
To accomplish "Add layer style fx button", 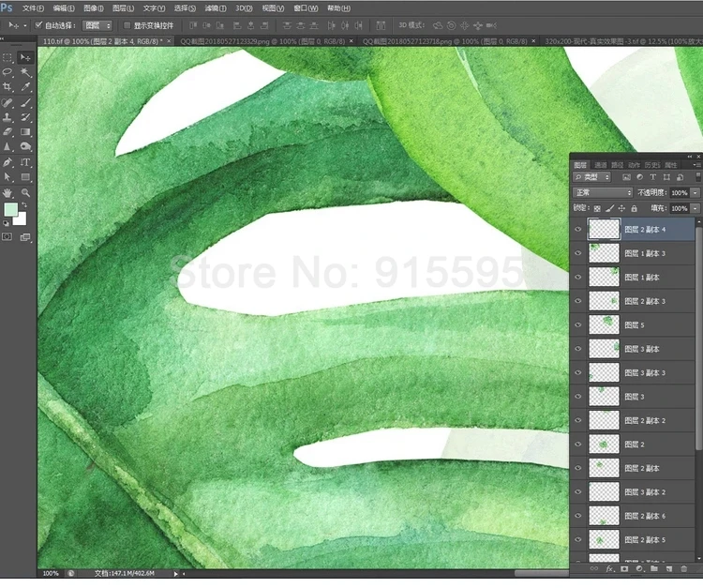I will pyautogui.click(x=609, y=568).
